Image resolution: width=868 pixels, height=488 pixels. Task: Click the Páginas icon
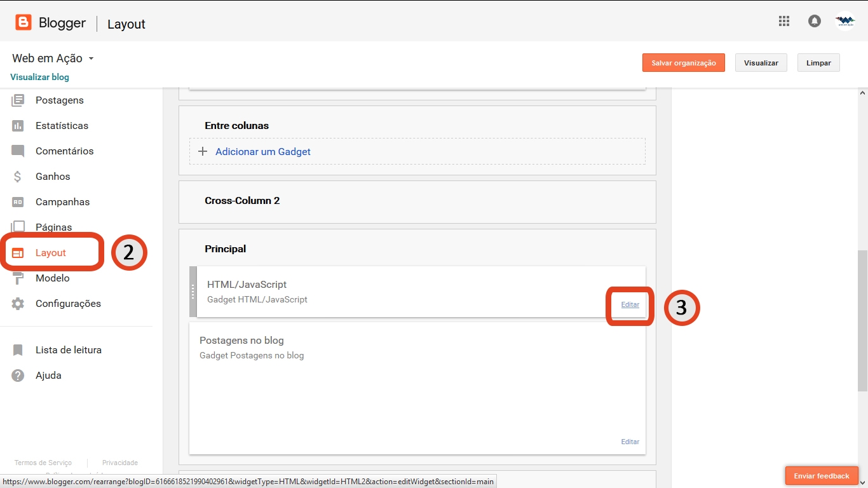(x=18, y=227)
